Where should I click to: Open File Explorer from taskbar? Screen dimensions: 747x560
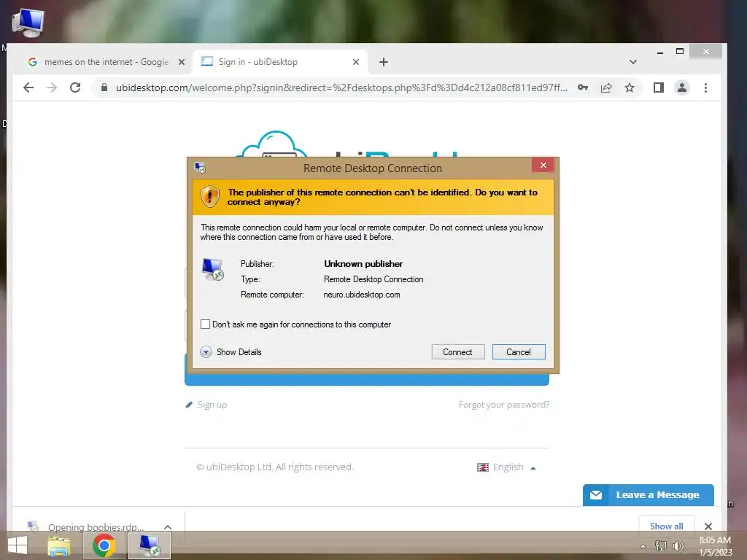click(x=59, y=545)
